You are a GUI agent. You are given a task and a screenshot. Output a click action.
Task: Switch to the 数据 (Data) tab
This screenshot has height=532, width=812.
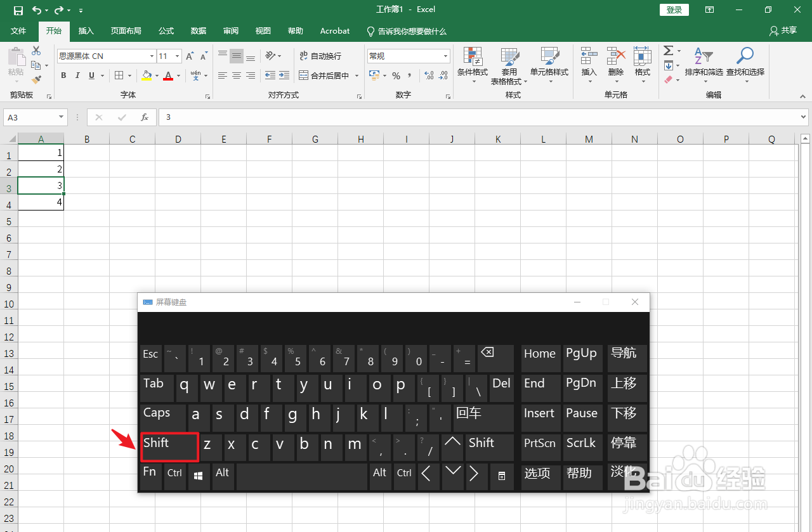point(199,31)
